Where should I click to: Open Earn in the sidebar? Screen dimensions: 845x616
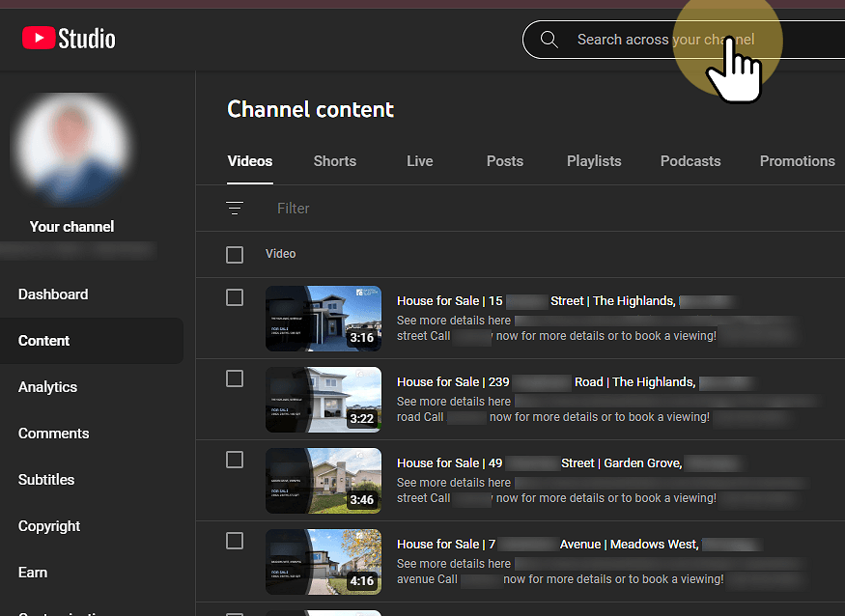coord(33,573)
